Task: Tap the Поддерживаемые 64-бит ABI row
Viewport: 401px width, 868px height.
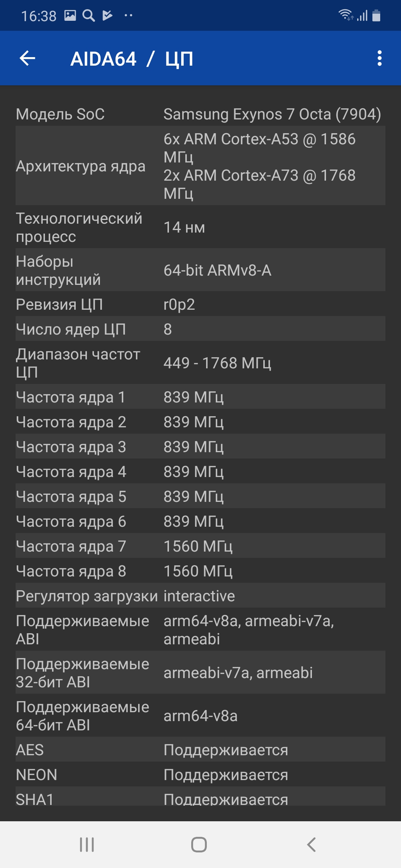Action: click(x=200, y=716)
